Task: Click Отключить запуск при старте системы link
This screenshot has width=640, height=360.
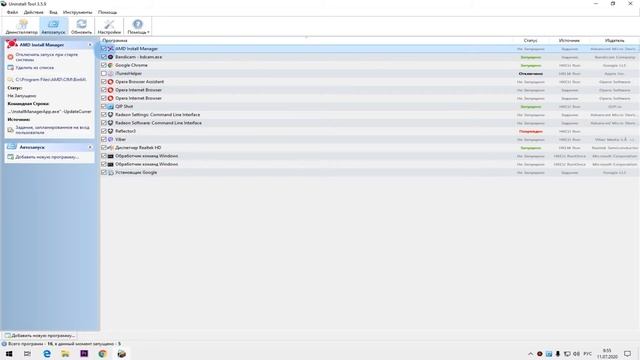Action: [47, 57]
